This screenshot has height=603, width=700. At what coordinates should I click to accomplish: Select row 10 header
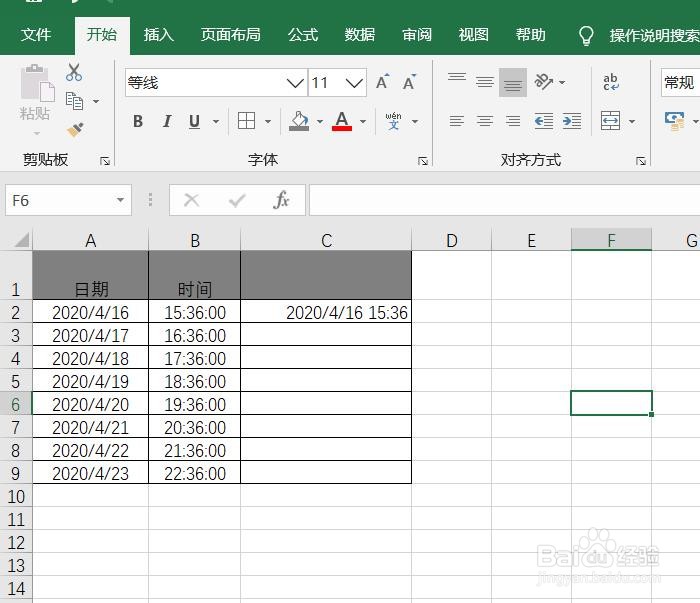[x=16, y=496]
